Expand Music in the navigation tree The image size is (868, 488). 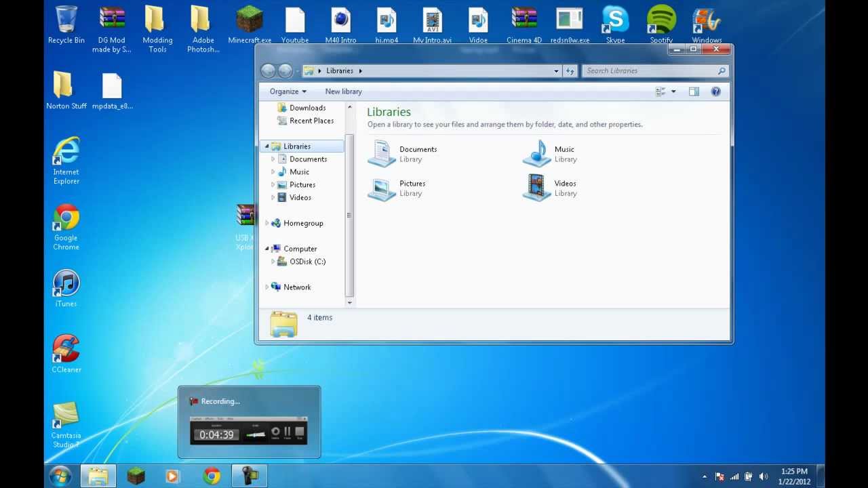coord(273,172)
